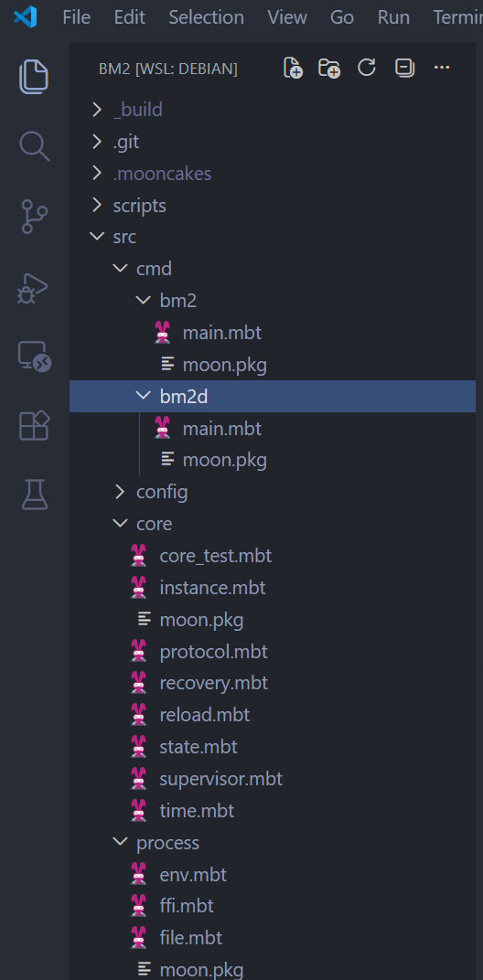Image resolution: width=483 pixels, height=980 pixels.
Task: Open the Explorer view in activity bar
Action: click(x=34, y=76)
